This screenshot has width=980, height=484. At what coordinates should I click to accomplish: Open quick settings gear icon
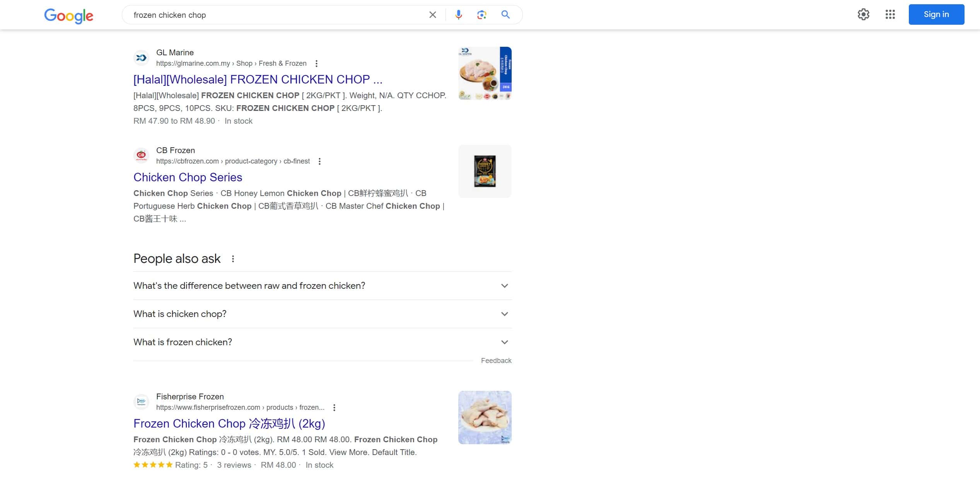coord(863,14)
